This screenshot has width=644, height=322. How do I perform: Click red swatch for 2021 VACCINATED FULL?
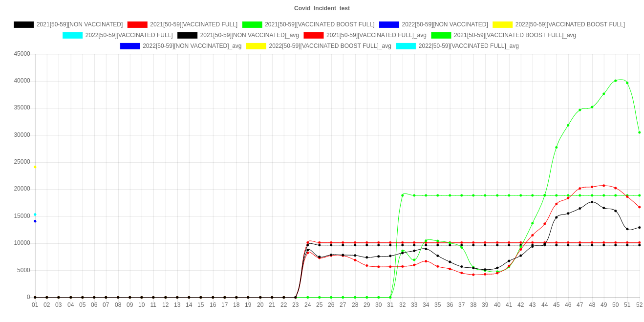point(137,24)
